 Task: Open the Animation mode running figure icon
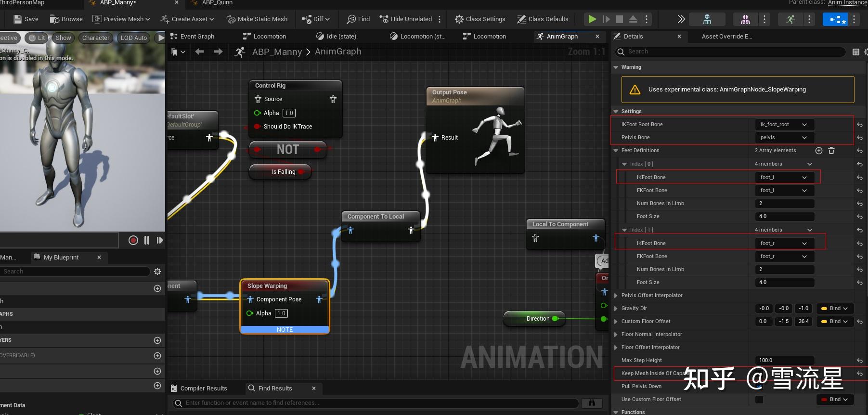(x=790, y=19)
